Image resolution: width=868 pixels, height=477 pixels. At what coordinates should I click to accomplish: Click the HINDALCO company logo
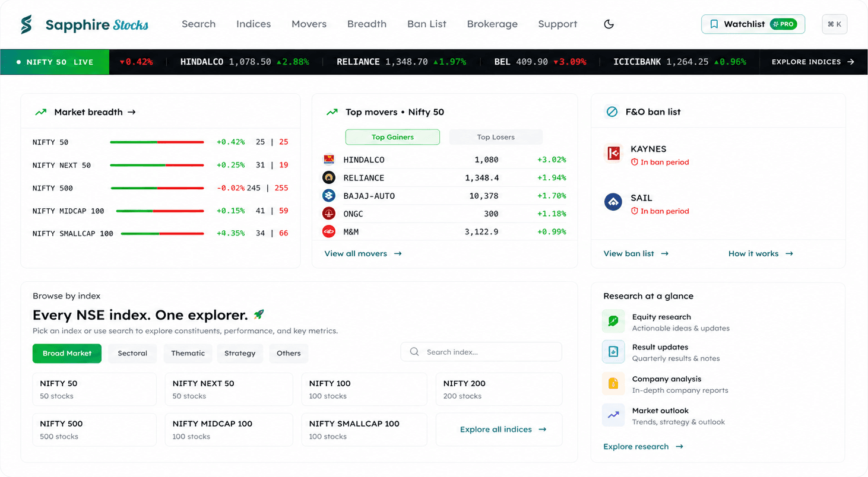click(x=329, y=160)
